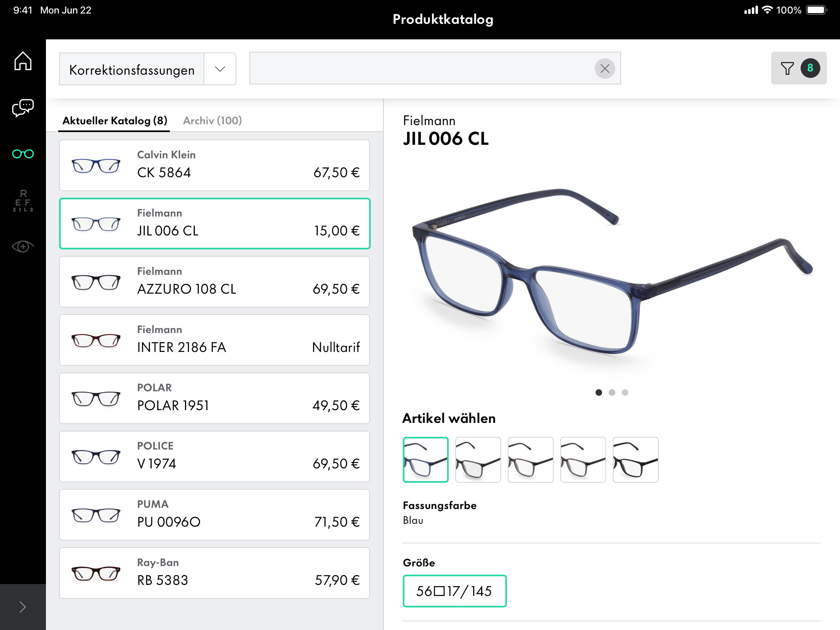Open the filter options showing 8 filters

(797, 68)
